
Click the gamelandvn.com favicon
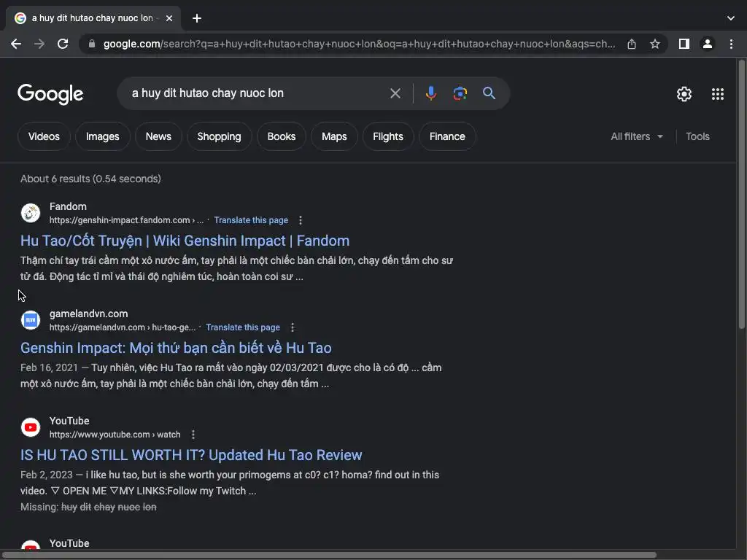31,320
